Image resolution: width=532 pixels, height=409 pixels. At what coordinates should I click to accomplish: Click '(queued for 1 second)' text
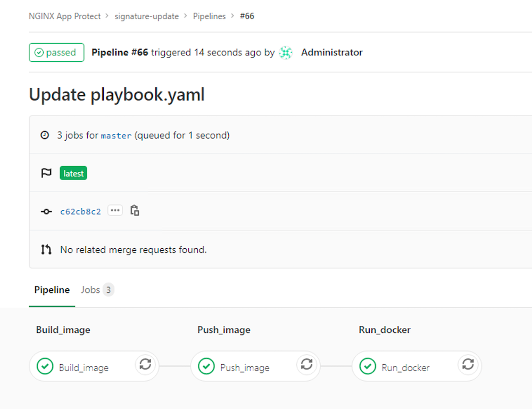coord(182,135)
